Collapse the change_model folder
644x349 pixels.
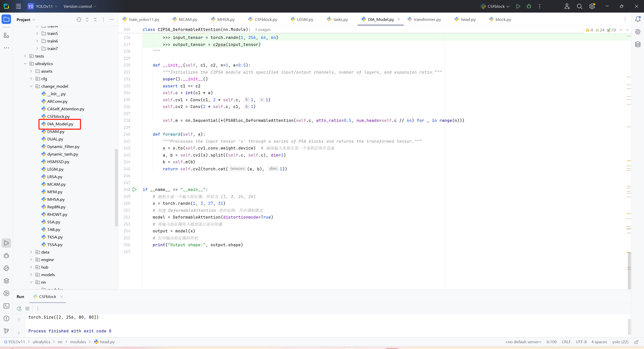tap(31, 86)
